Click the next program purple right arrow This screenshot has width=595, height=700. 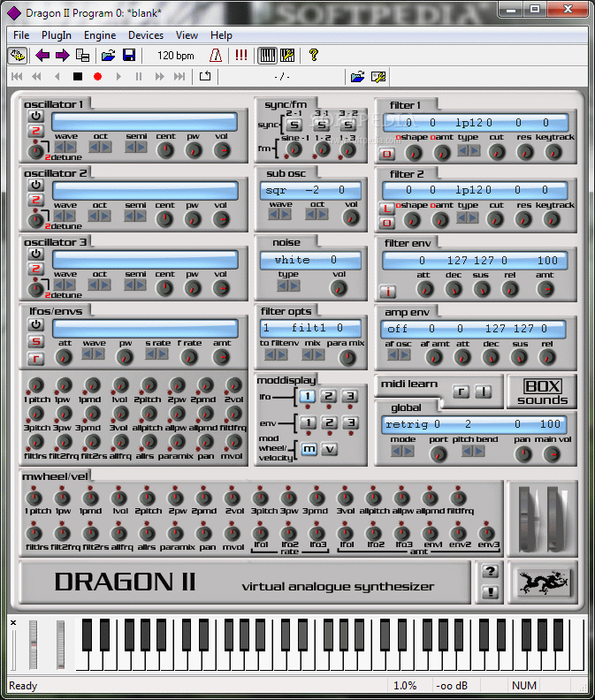(62, 56)
